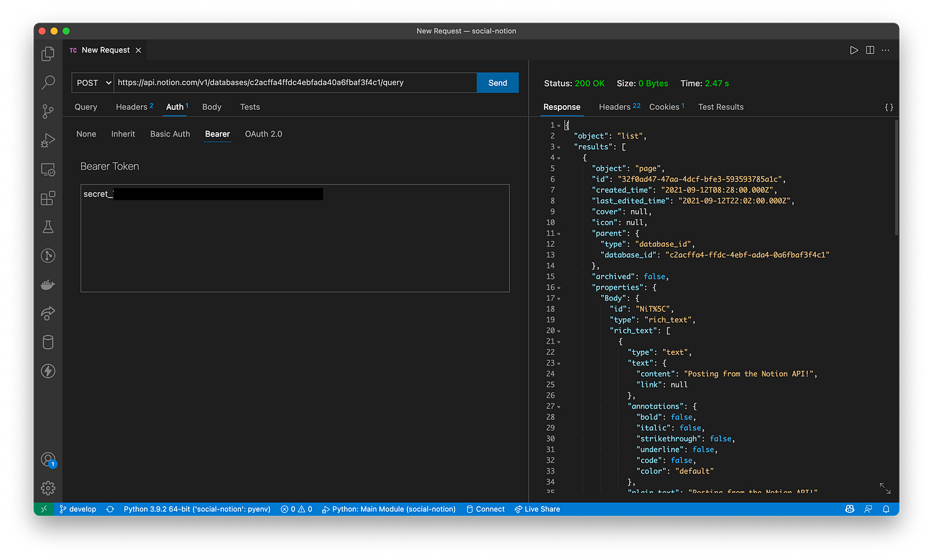Open the Docker whale sidebar icon
This screenshot has width=933, height=560.
pyautogui.click(x=47, y=284)
